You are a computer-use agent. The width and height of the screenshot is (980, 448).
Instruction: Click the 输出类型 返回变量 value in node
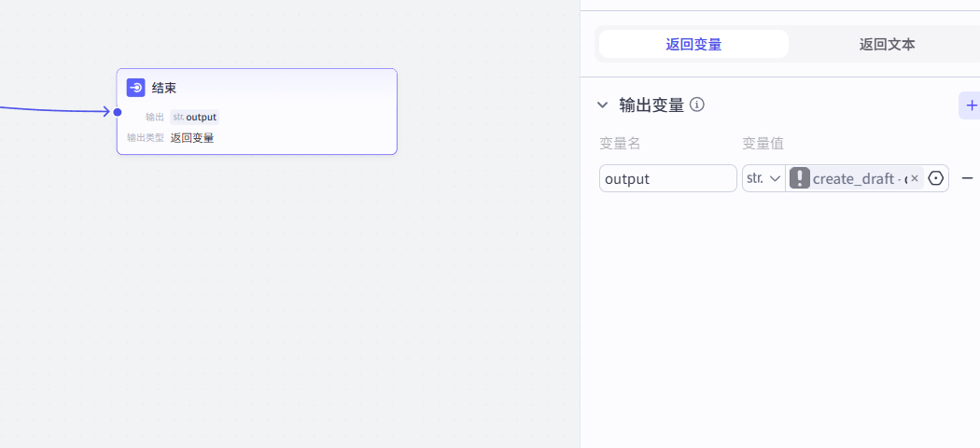(x=192, y=138)
